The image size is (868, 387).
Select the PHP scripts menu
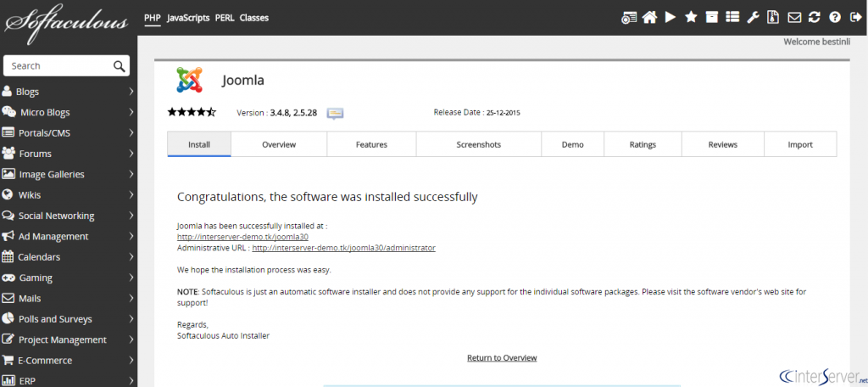pyautogui.click(x=153, y=18)
